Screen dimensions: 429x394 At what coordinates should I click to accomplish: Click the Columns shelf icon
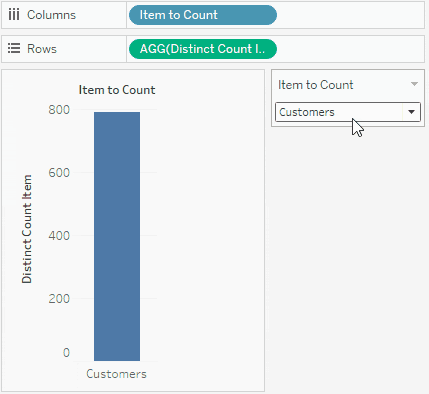point(14,15)
